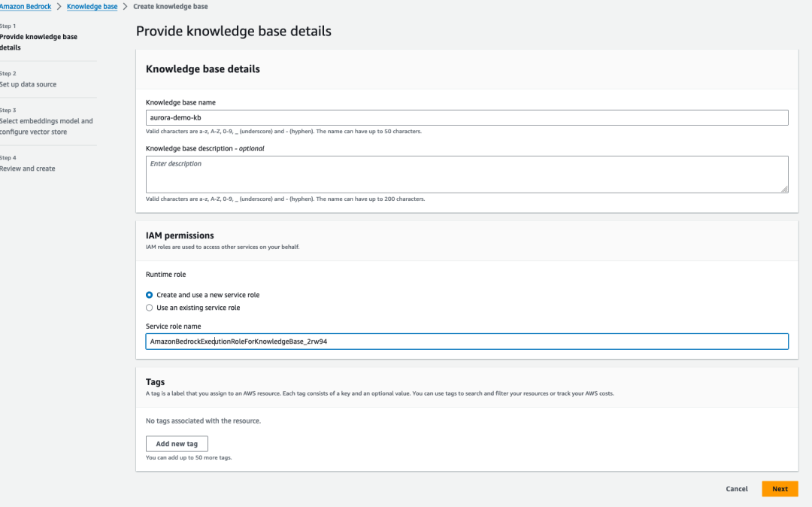Click the Knowledge base description textarea
Screen dimensions: 812x507
tap(467, 175)
